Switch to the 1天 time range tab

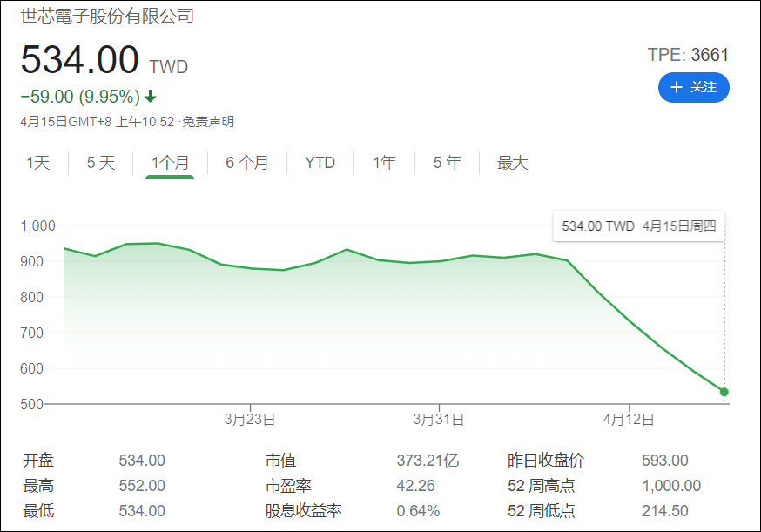pos(38,162)
